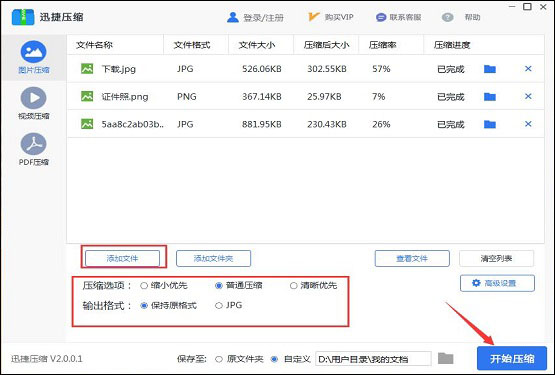Select 自定义 custom save location

pos(274,359)
